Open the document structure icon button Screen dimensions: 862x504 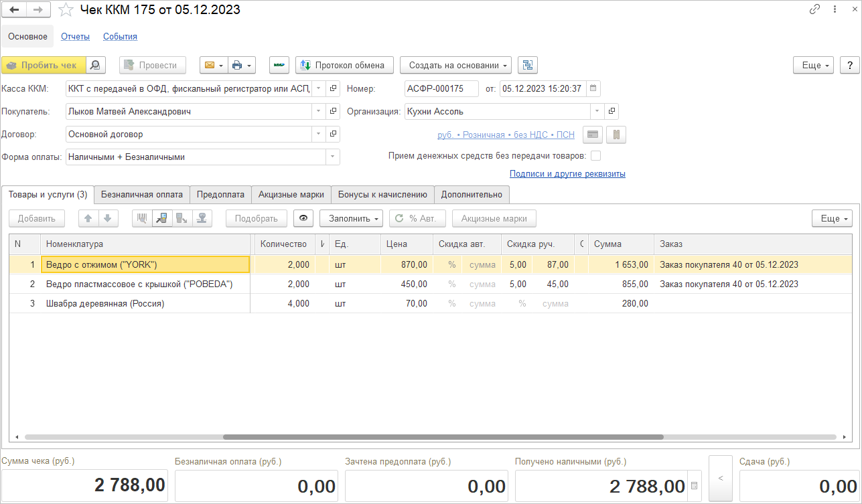click(x=528, y=65)
